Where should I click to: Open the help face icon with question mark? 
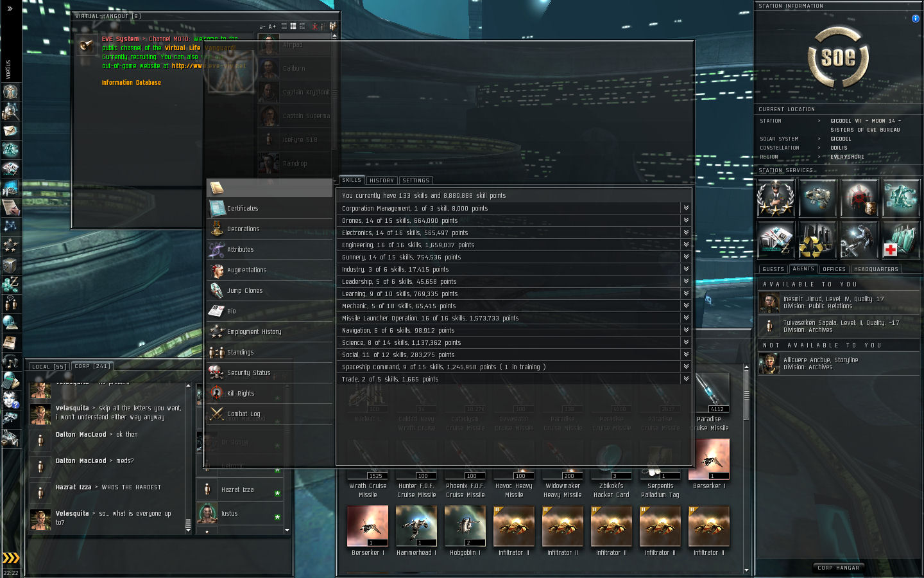point(10,399)
